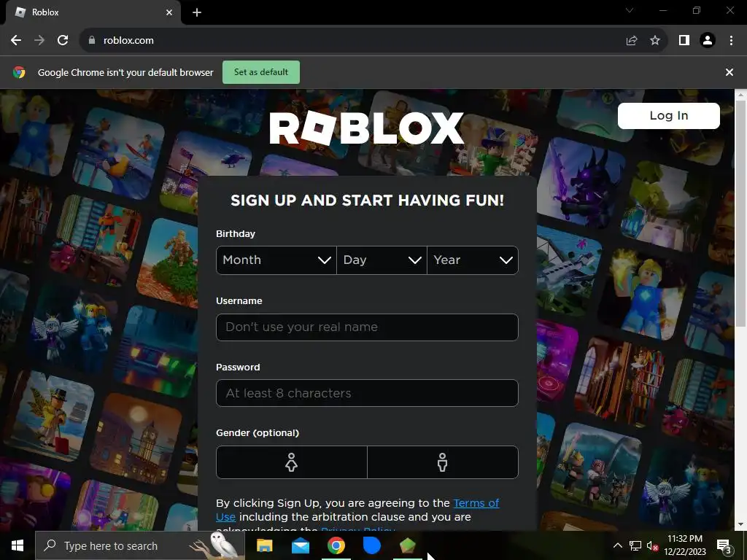Open Chrome's three-dot menu

click(731, 41)
